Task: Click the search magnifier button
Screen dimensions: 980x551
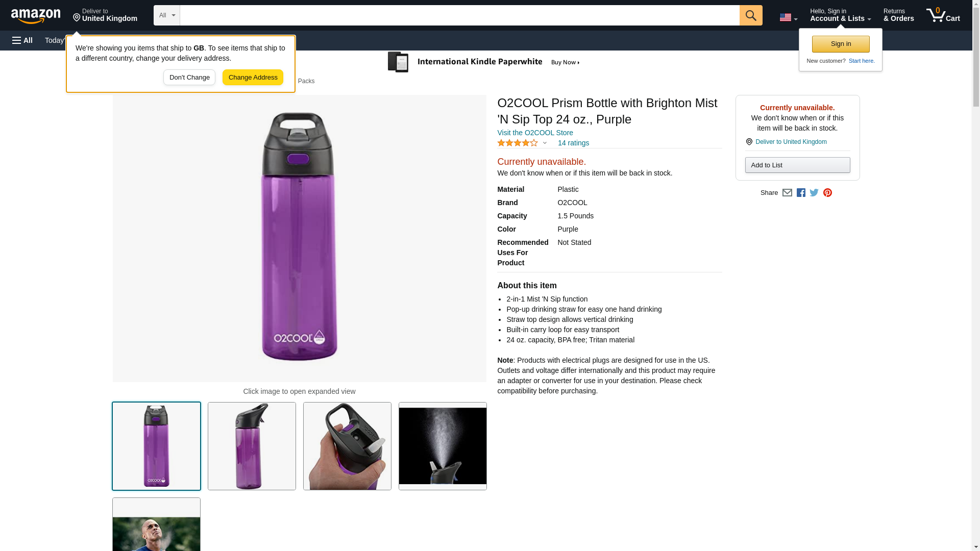Action: [750, 15]
